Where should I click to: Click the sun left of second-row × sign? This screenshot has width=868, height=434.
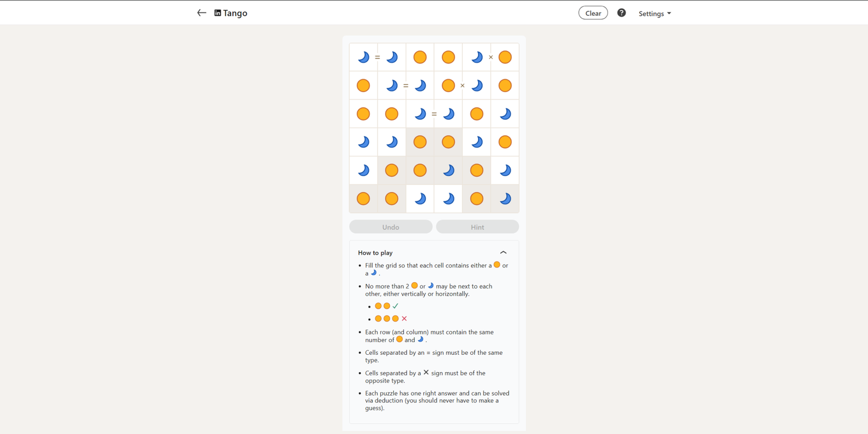pos(448,85)
